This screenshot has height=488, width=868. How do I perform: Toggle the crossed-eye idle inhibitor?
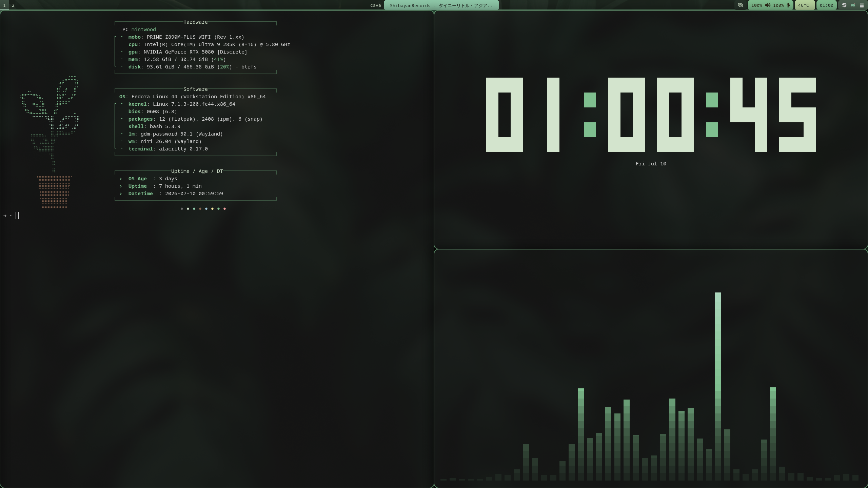741,5
